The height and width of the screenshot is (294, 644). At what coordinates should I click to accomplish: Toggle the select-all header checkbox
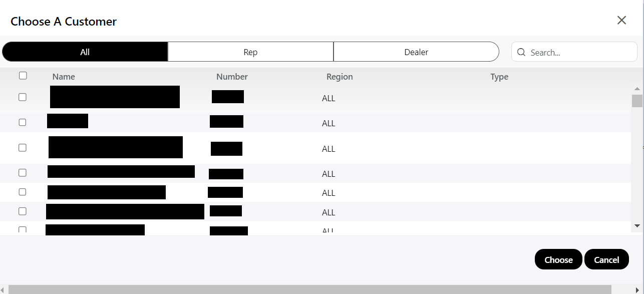coord(23,76)
